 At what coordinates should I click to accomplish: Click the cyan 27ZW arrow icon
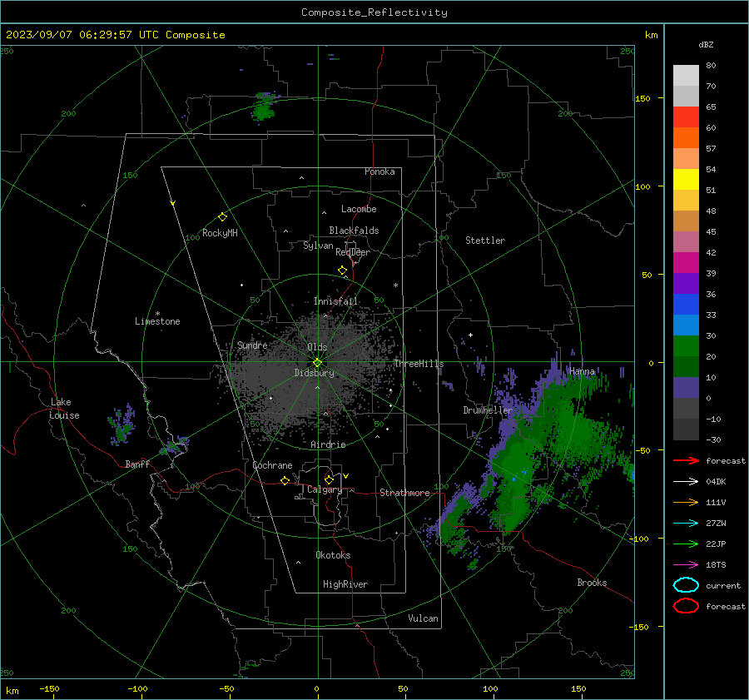pyautogui.click(x=686, y=524)
